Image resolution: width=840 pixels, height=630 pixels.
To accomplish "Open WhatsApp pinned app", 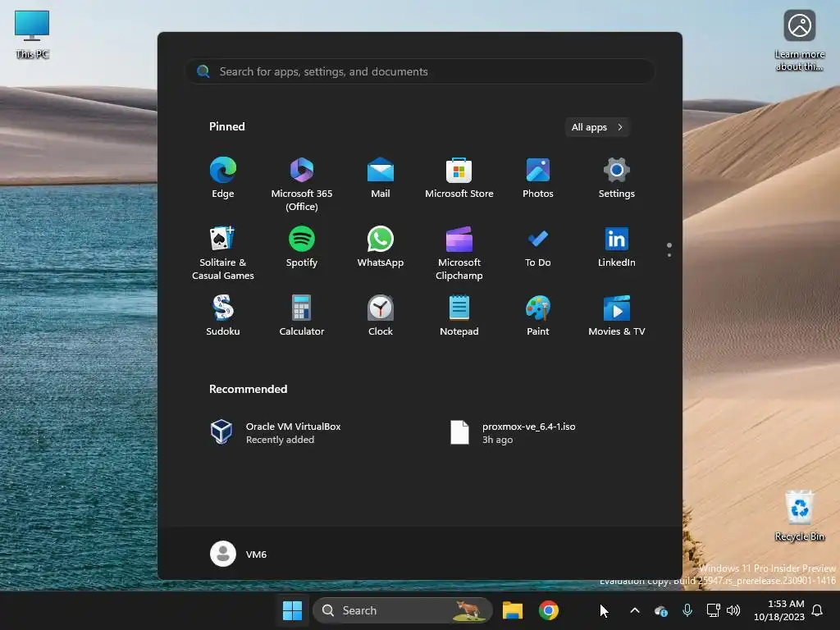I will pos(381,247).
